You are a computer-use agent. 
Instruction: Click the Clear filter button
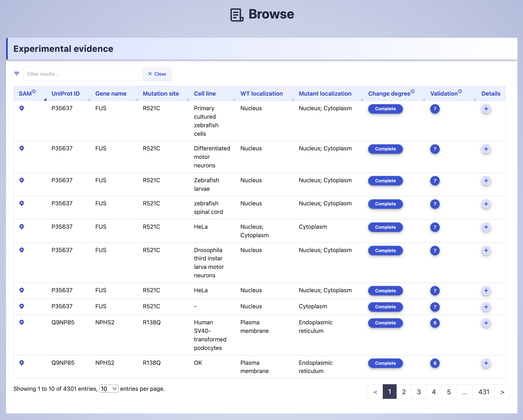click(157, 74)
